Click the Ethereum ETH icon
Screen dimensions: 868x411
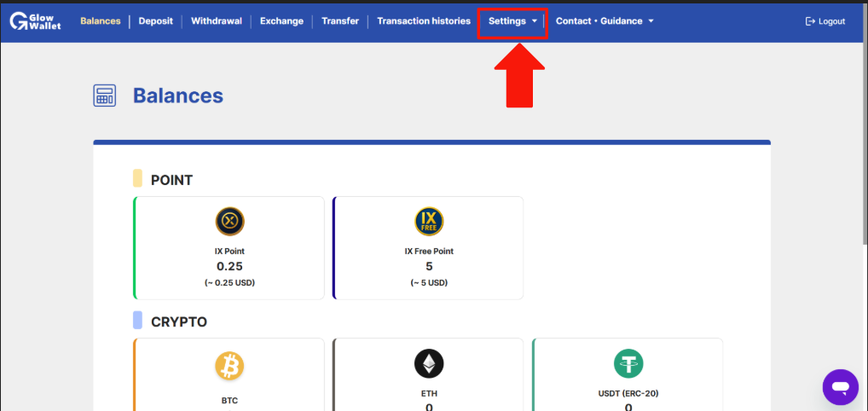(429, 364)
